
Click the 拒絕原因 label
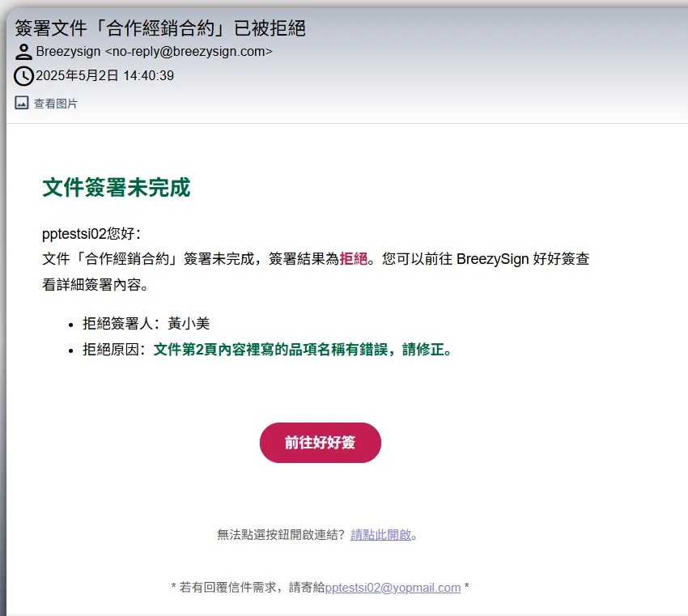coord(114,350)
